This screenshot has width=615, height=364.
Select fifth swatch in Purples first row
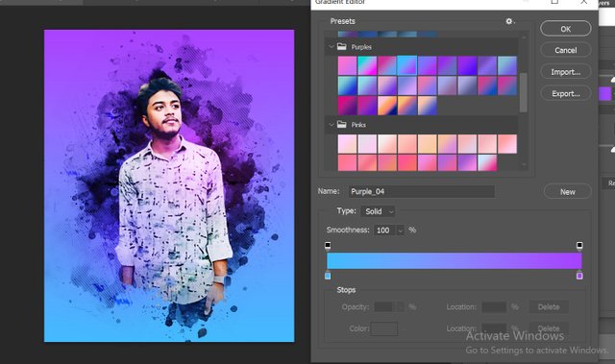[x=427, y=65]
